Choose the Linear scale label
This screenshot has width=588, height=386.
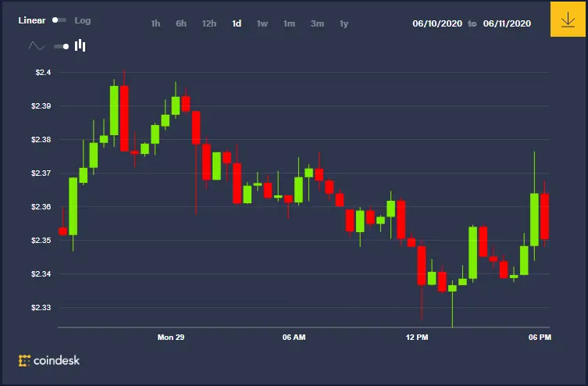[32, 20]
